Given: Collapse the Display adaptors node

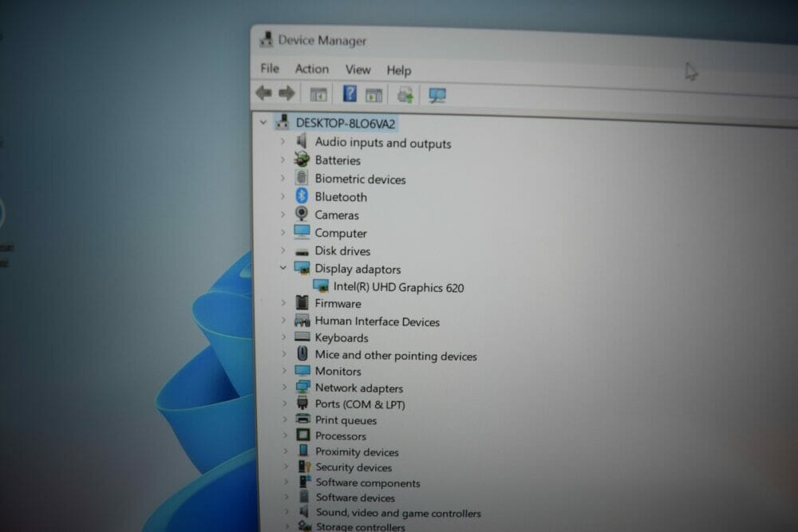Looking at the screenshot, I should click(x=283, y=267).
